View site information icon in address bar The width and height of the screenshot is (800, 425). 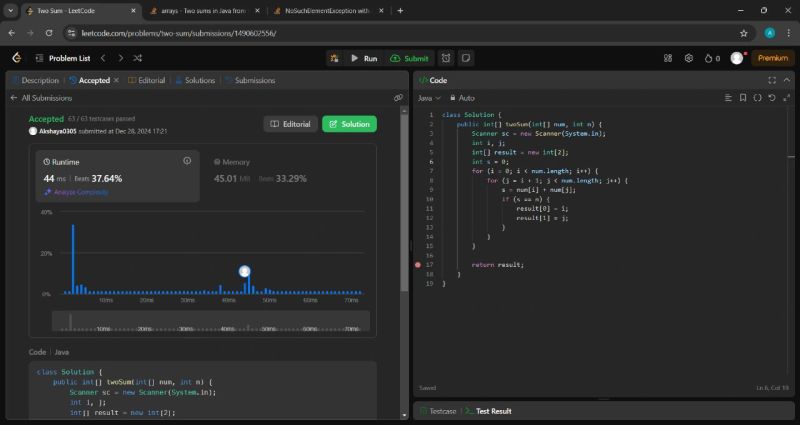coord(71,33)
